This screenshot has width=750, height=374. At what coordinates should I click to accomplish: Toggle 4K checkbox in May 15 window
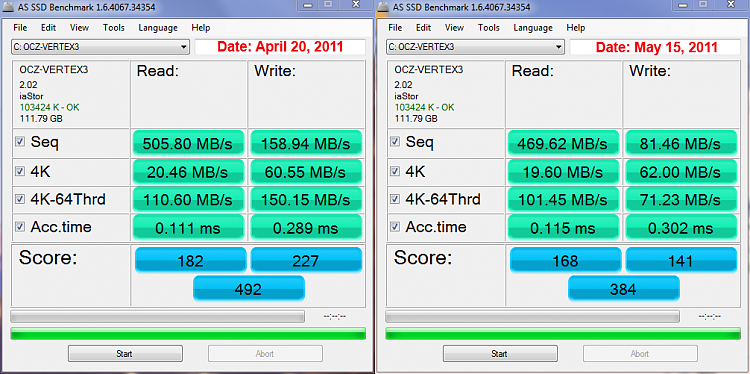[395, 171]
